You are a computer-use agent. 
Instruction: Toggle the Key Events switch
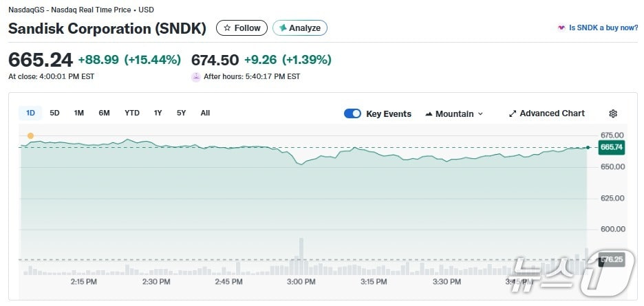point(352,113)
